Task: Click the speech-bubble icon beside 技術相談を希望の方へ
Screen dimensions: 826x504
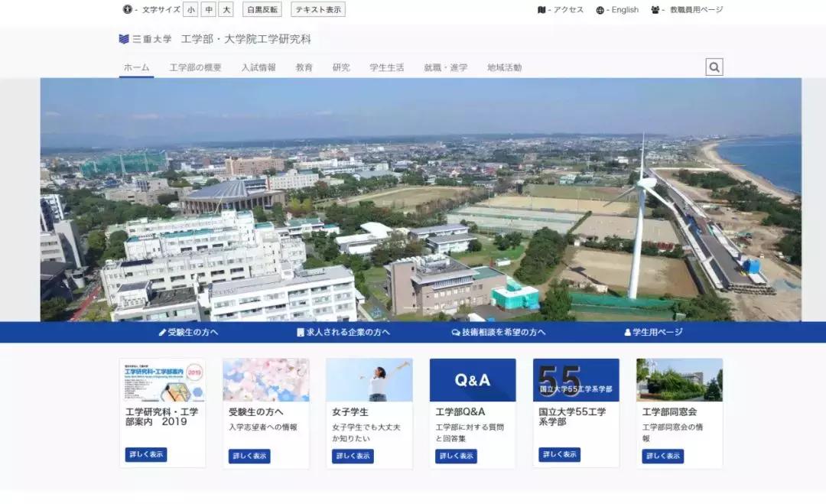Action: 454,332
